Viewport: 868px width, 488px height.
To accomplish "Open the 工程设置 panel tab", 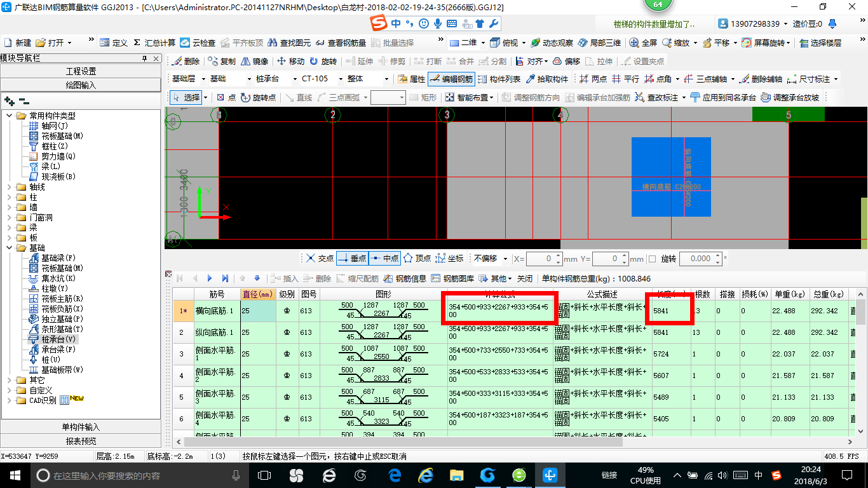I will point(81,71).
